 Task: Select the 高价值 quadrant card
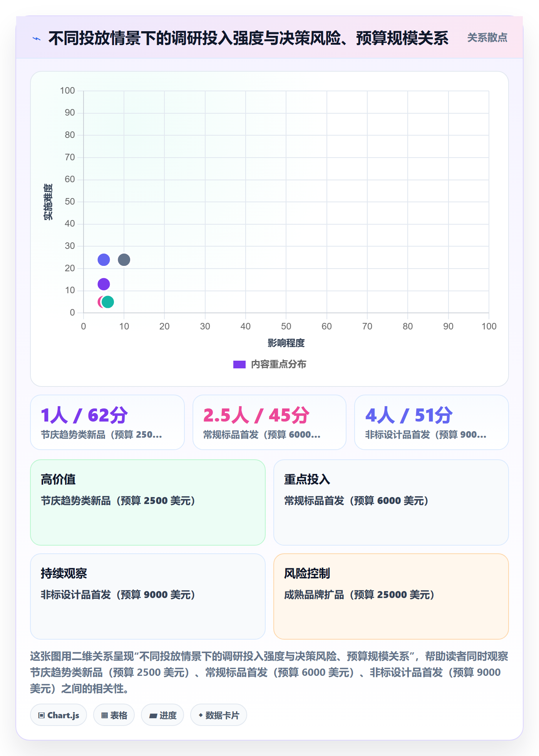[148, 502]
